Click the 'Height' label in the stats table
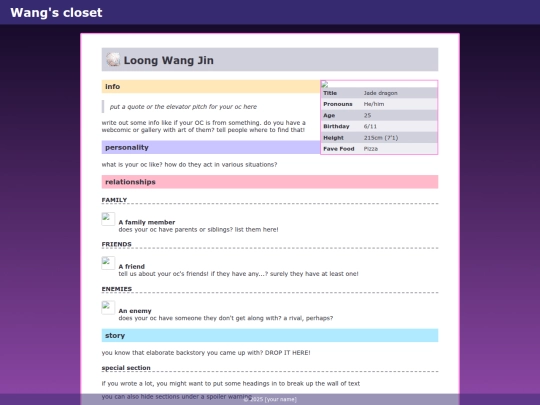Viewport: 540px width, 405px height. pos(333,138)
